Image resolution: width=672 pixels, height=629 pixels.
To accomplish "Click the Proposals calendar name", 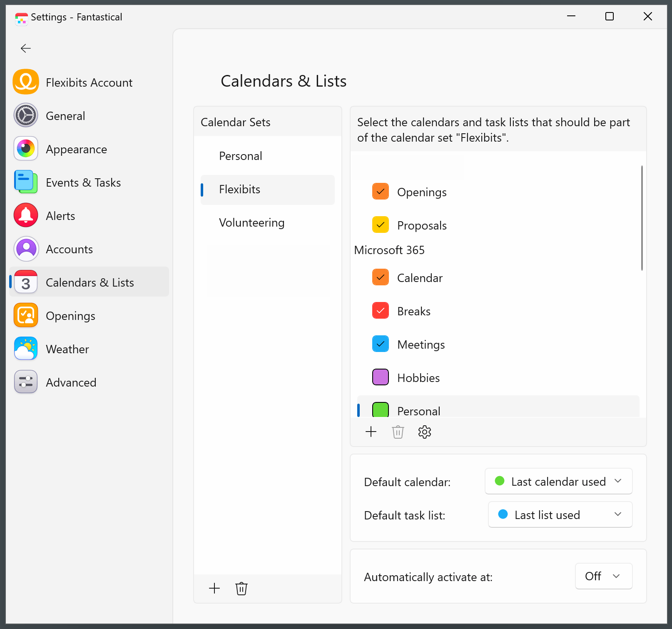I will point(422,226).
